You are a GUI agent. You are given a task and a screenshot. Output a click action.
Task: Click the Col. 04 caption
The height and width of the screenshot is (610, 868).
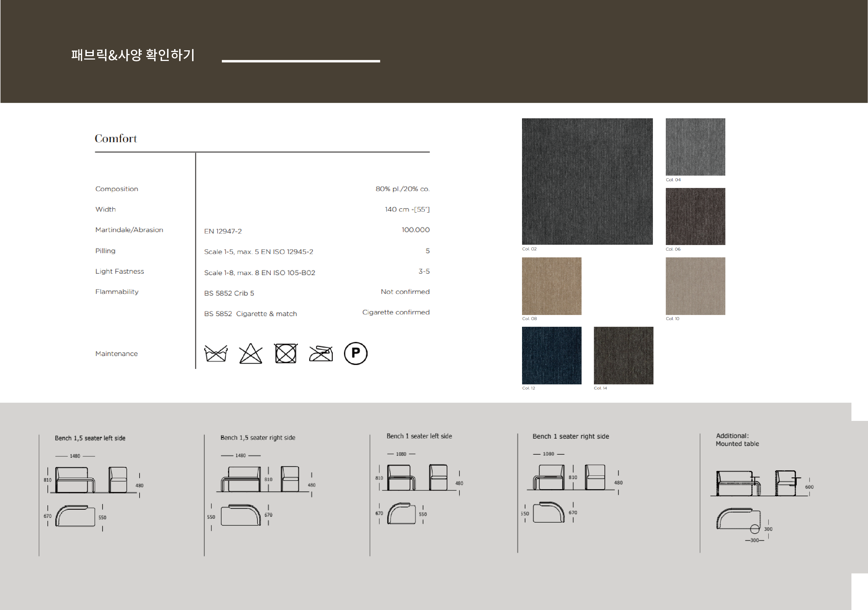[x=673, y=180]
